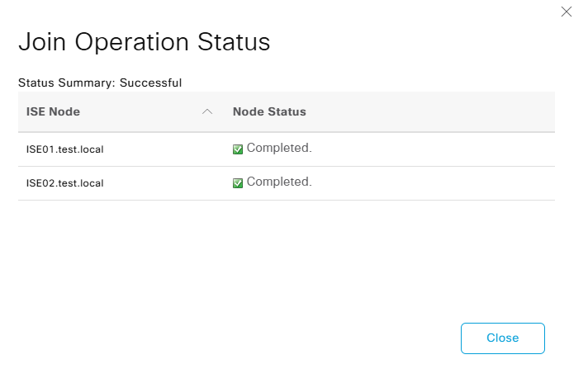Toggle the ISE Node sort arrow
Image resolution: width=588 pixels, height=383 pixels.
(x=207, y=111)
